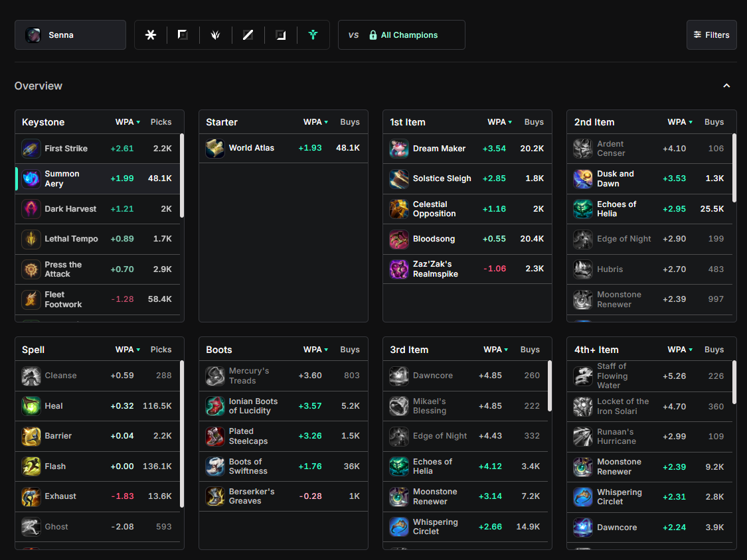Select the Hubris row text

(610, 269)
